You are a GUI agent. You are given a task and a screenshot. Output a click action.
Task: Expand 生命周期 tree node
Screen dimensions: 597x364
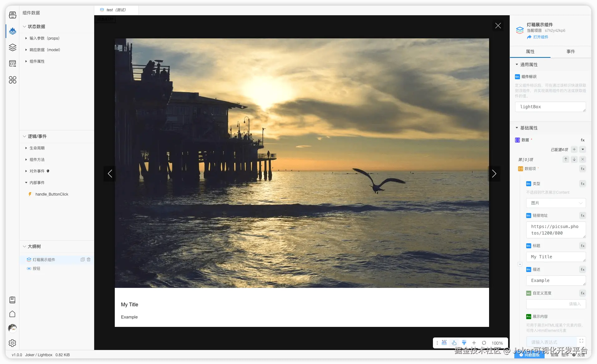click(26, 148)
